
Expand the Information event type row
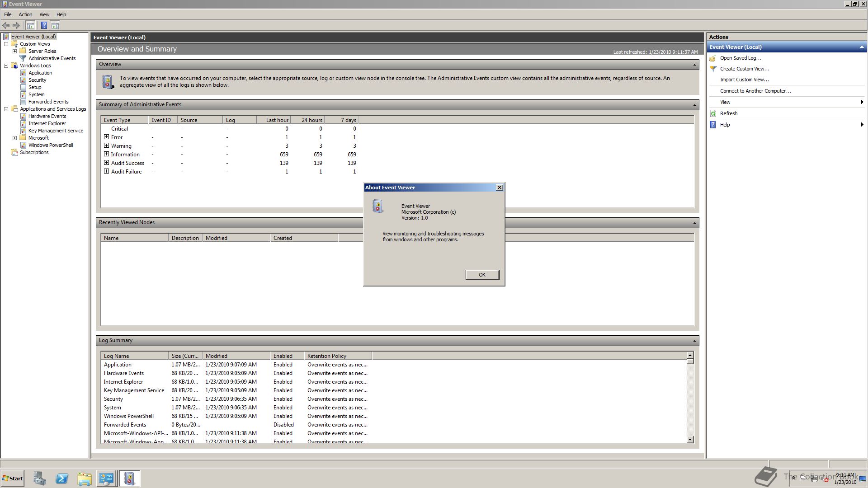(x=106, y=154)
